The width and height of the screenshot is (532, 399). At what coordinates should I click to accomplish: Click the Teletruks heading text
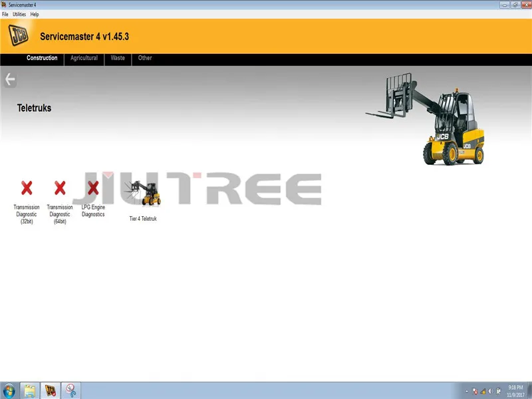tap(35, 108)
